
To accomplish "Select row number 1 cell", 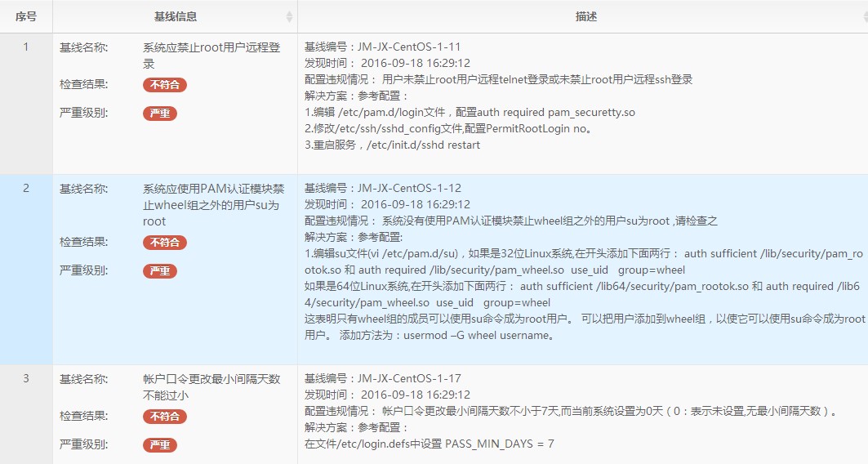I will (x=26, y=47).
